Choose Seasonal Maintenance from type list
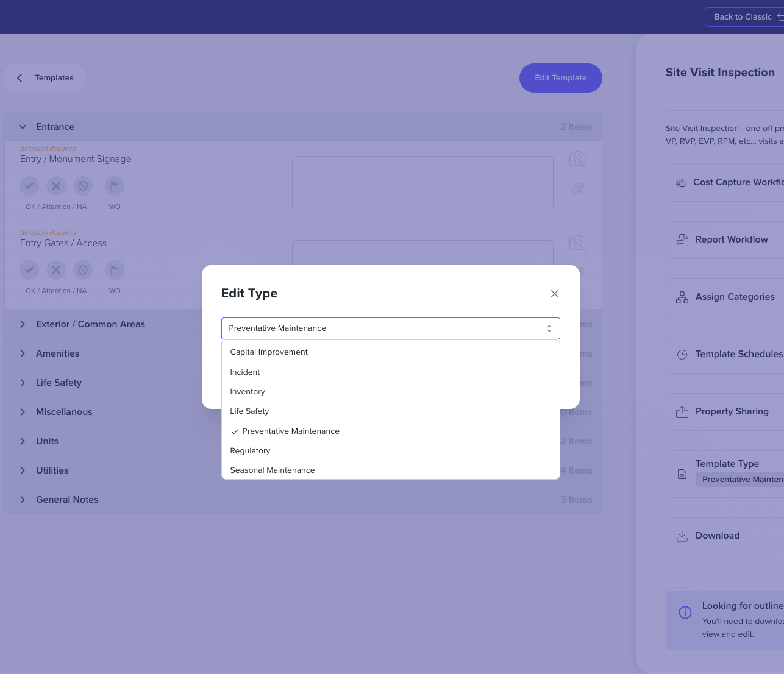Screen dimensions: 784x674 click(390, 470)
